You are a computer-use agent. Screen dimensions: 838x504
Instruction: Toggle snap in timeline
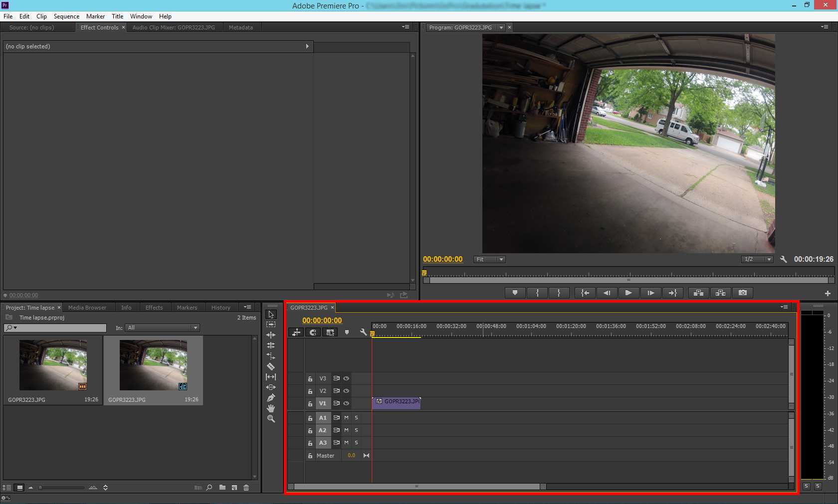[x=313, y=332]
